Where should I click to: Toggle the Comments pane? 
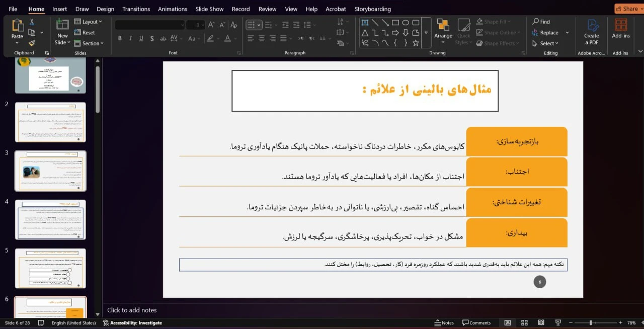point(476,323)
